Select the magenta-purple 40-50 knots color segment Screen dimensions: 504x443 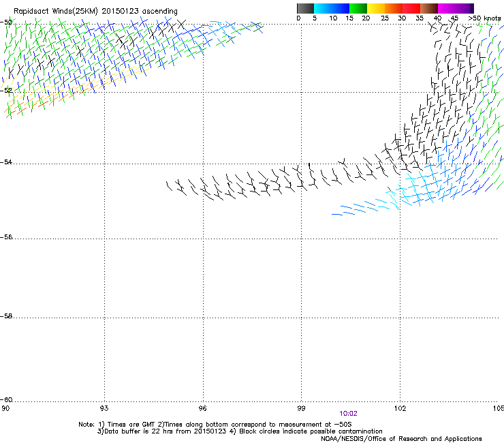pyautogui.click(x=456, y=8)
